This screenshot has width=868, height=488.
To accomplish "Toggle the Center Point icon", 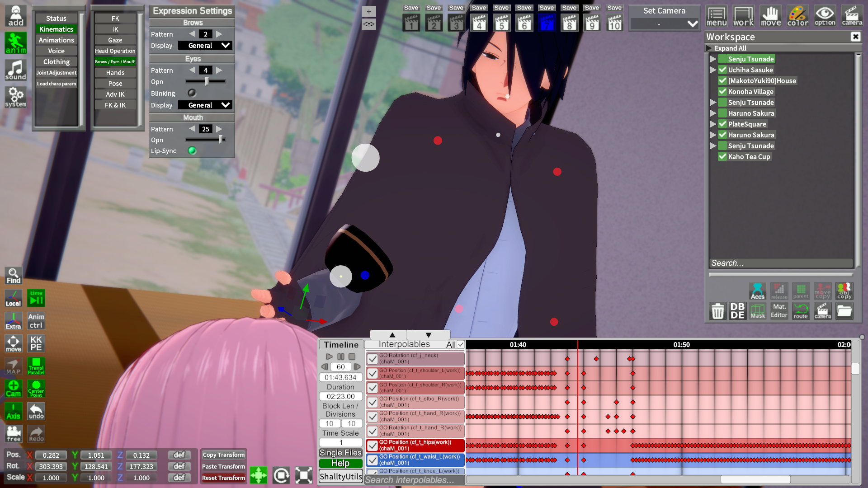I will [36, 389].
